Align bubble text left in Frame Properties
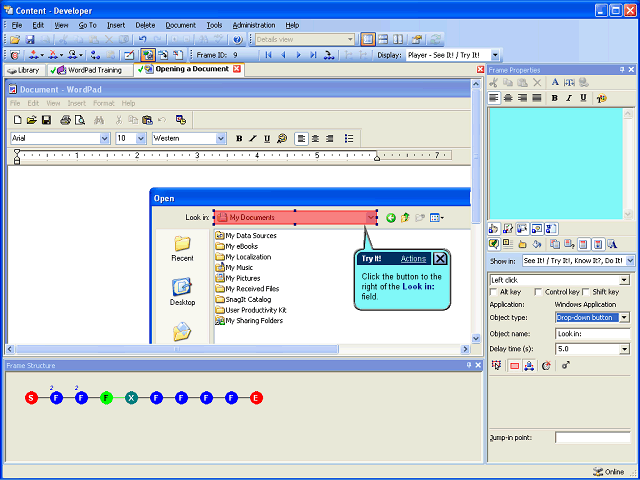The width and height of the screenshot is (640, 480). [x=494, y=98]
